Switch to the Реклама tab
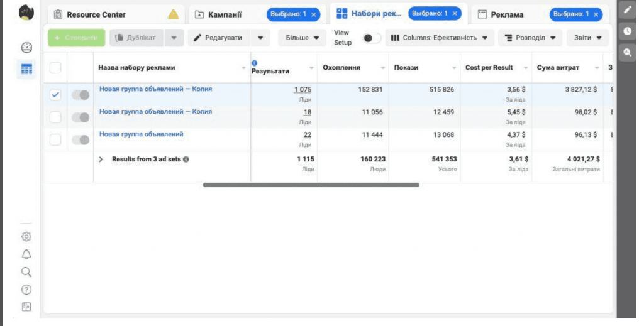Viewport: 644px width, 326px height. 508,15
